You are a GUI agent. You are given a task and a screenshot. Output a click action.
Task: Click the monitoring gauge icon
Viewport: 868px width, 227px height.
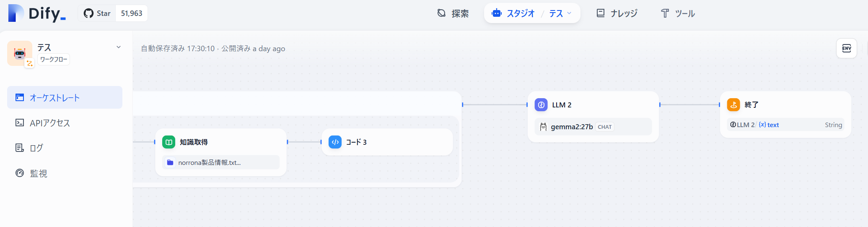coord(20,173)
